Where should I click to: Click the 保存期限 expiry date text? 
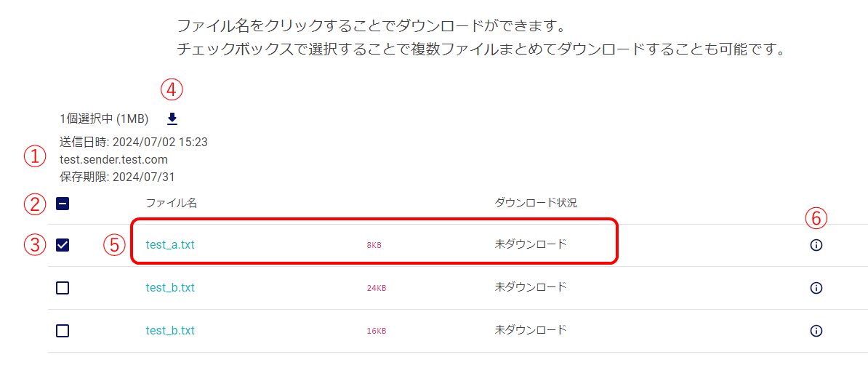[117, 177]
